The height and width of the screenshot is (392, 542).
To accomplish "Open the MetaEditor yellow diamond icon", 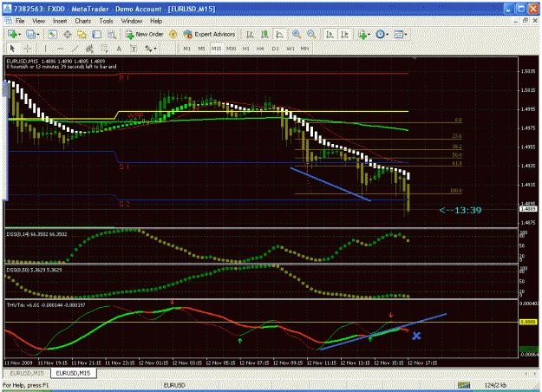I will pos(173,34).
